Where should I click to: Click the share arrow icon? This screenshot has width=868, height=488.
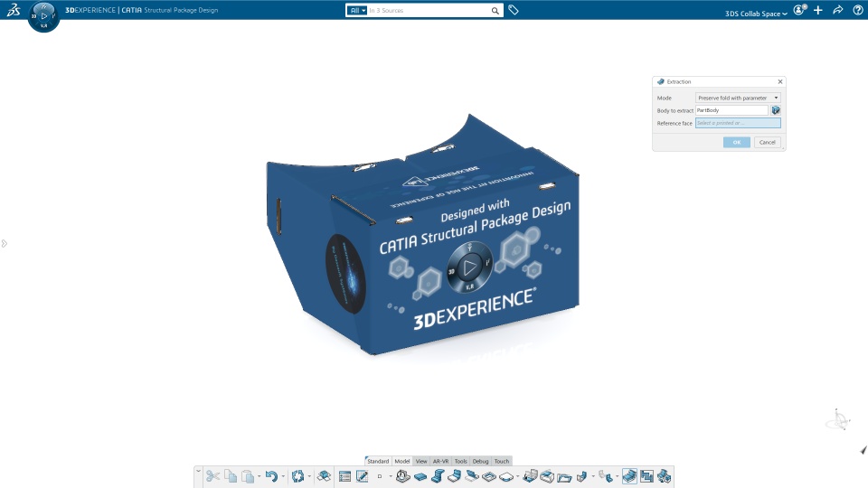pyautogui.click(x=837, y=10)
